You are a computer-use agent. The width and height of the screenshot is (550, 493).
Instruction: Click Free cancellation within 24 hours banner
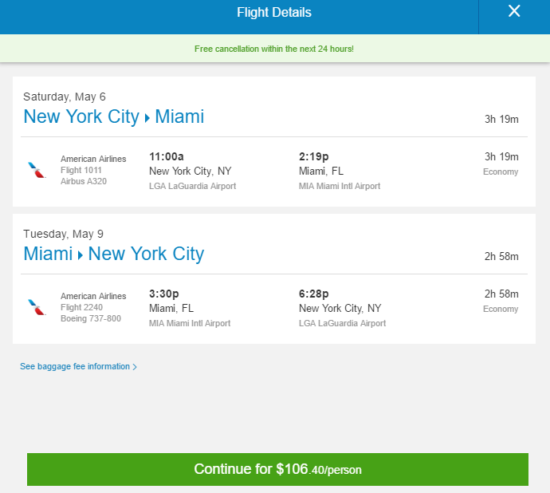[274, 49]
